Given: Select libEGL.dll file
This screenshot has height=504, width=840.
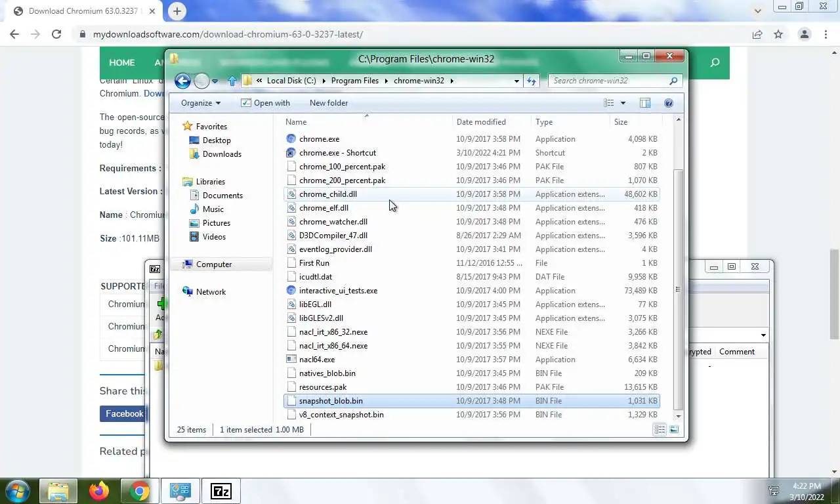Looking at the screenshot, I should [315, 304].
